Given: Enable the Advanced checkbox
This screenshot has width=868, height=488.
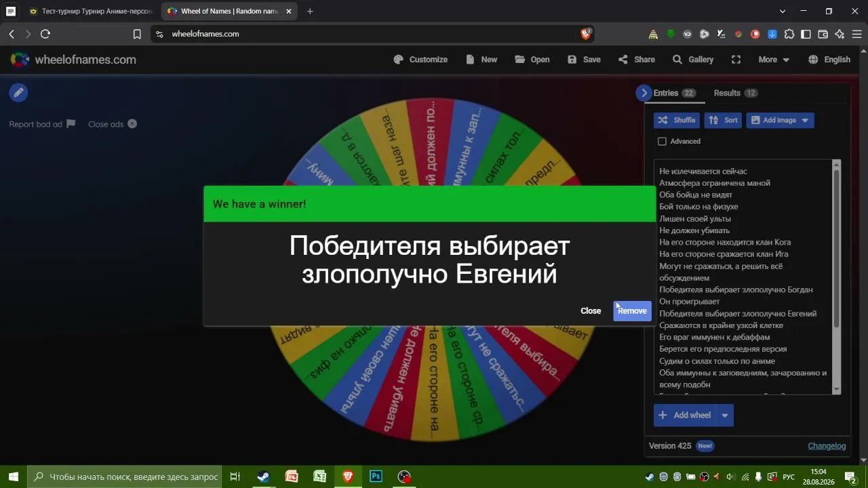Looking at the screenshot, I should (x=662, y=141).
